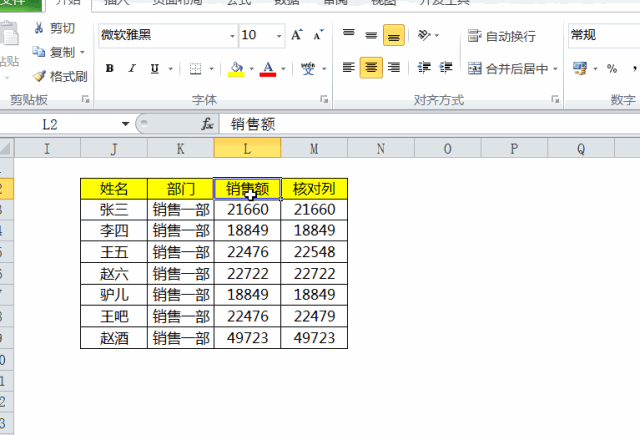This screenshot has height=435, width=640.
Task: Select column N header
Action: click(x=381, y=148)
